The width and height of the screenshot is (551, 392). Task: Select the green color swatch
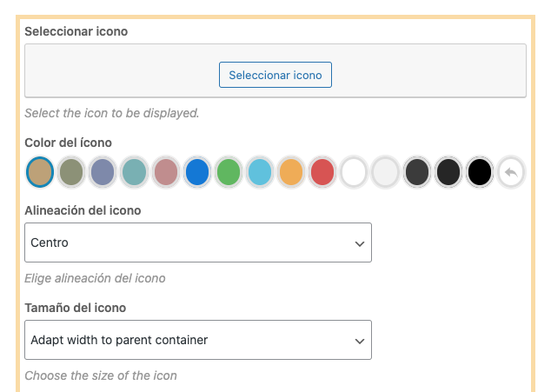click(228, 172)
